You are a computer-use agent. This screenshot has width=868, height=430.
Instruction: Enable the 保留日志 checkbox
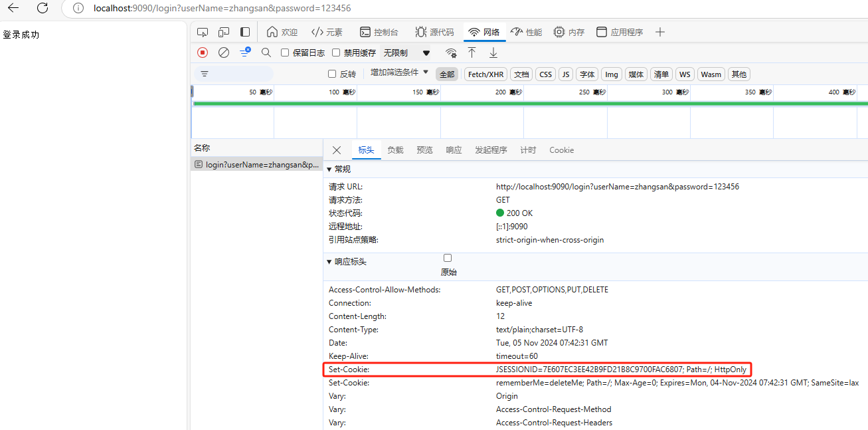pos(285,53)
